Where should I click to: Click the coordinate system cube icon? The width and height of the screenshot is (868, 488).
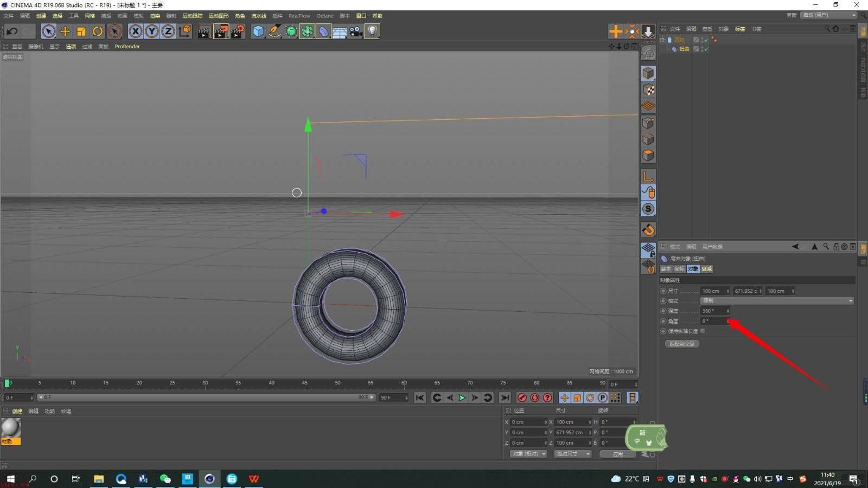185,31
